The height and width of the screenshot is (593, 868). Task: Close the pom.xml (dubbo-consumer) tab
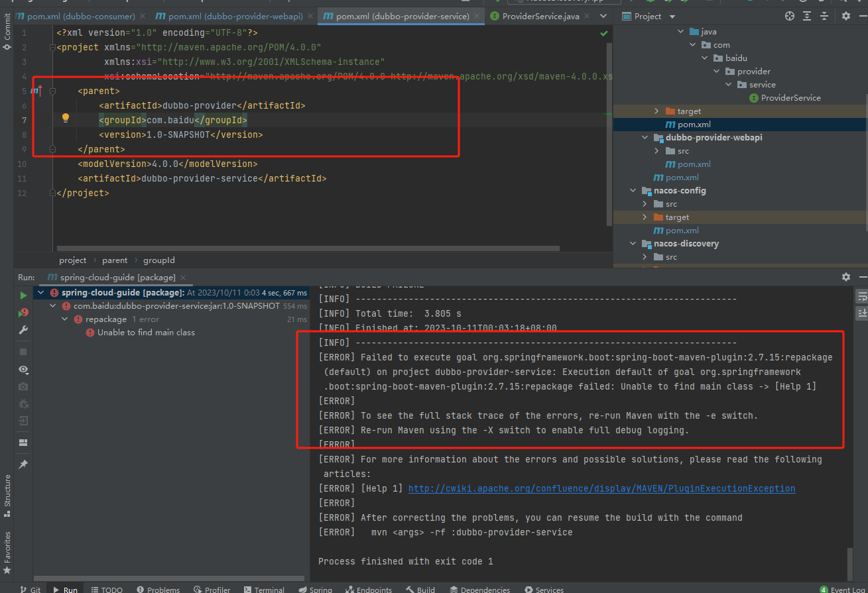click(143, 16)
